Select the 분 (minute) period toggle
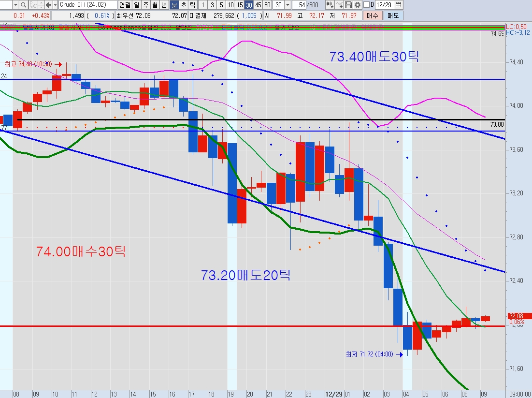This screenshot has width=532, height=398. tap(174, 5)
